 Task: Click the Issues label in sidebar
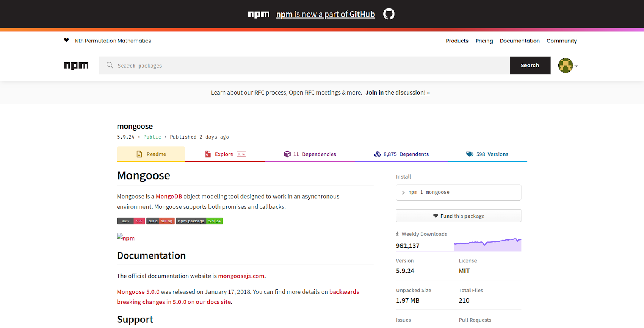click(403, 320)
